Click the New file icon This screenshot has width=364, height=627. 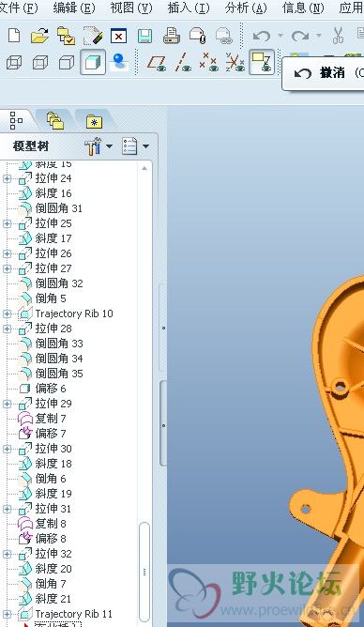point(14,36)
